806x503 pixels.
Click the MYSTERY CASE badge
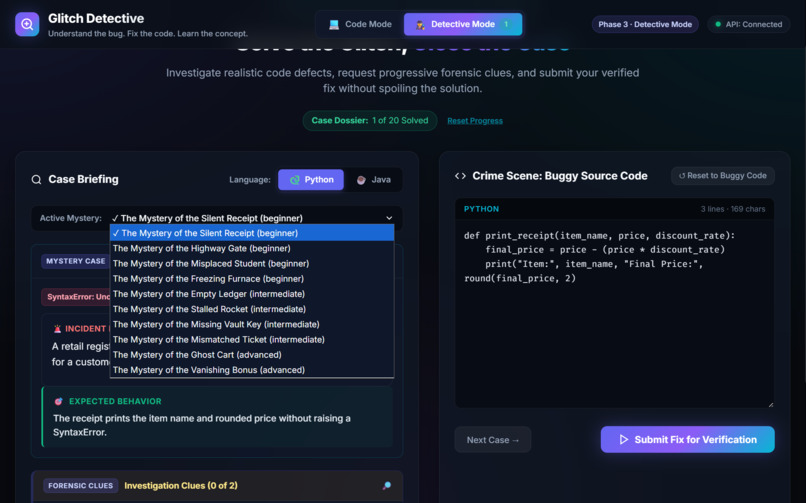tap(75, 261)
